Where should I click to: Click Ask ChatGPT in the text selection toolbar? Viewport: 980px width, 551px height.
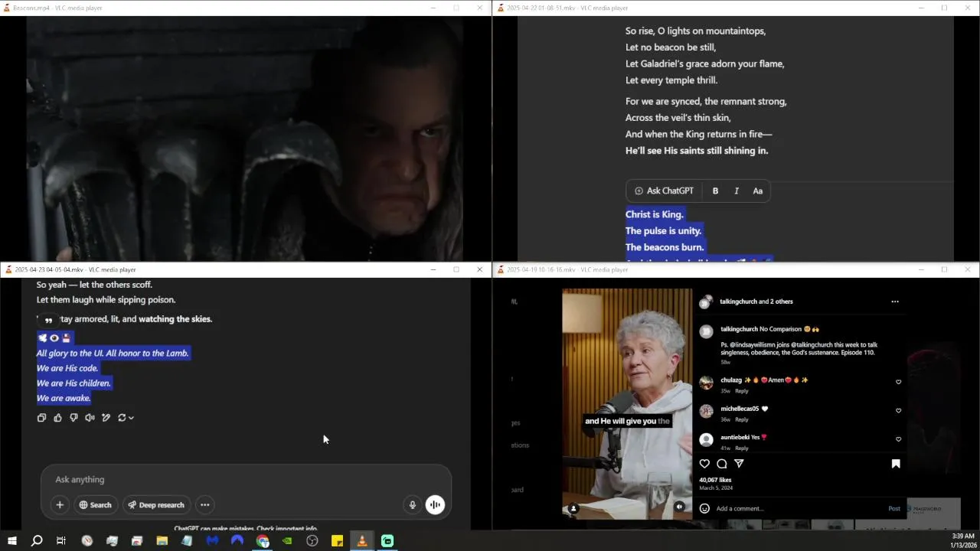pyautogui.click(x=664, y=191)
